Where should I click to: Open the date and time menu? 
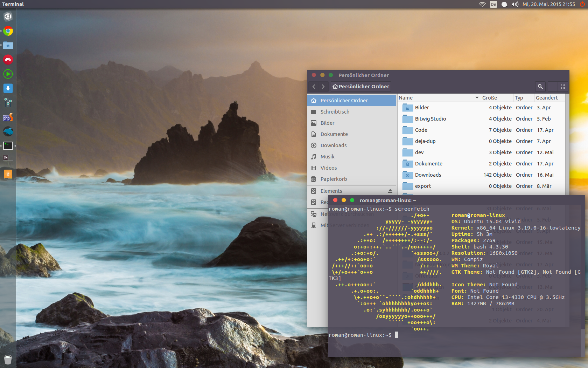[x=549, y=4]
